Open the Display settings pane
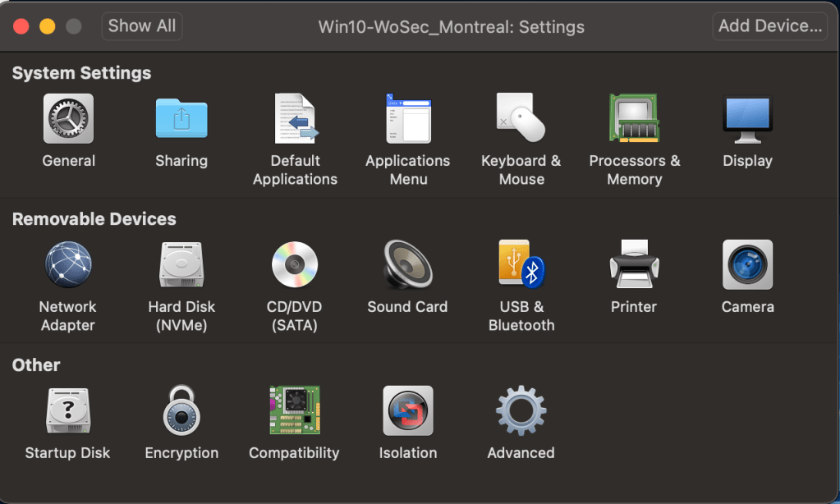 [x=747, y=119]
